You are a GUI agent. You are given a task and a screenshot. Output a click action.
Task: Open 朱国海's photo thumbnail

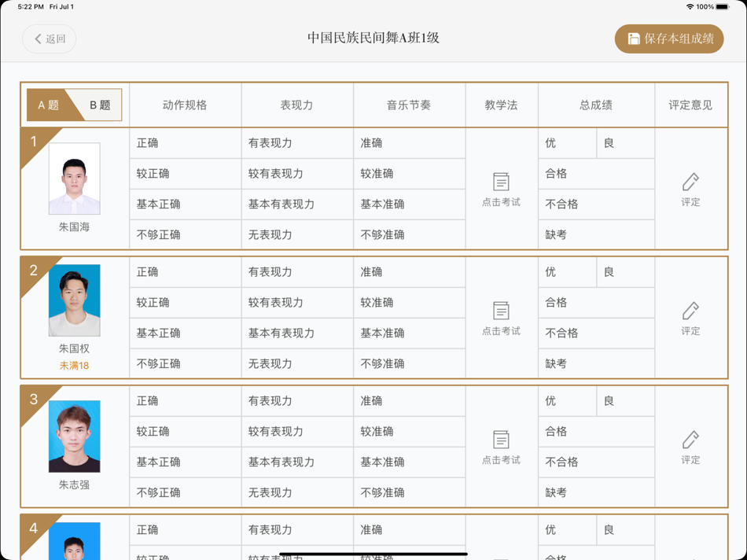75,179
